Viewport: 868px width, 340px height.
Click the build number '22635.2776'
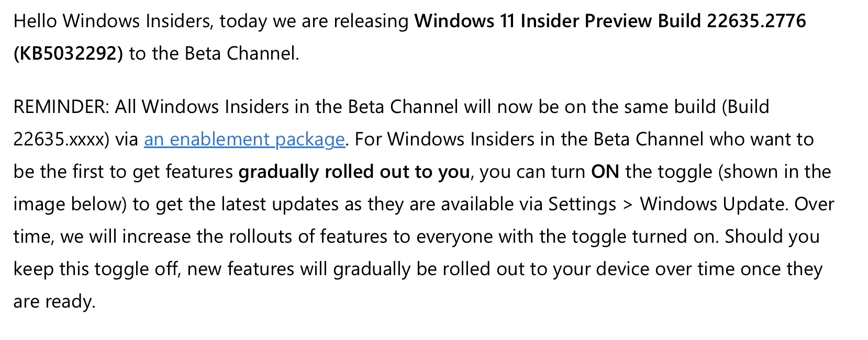756,21
